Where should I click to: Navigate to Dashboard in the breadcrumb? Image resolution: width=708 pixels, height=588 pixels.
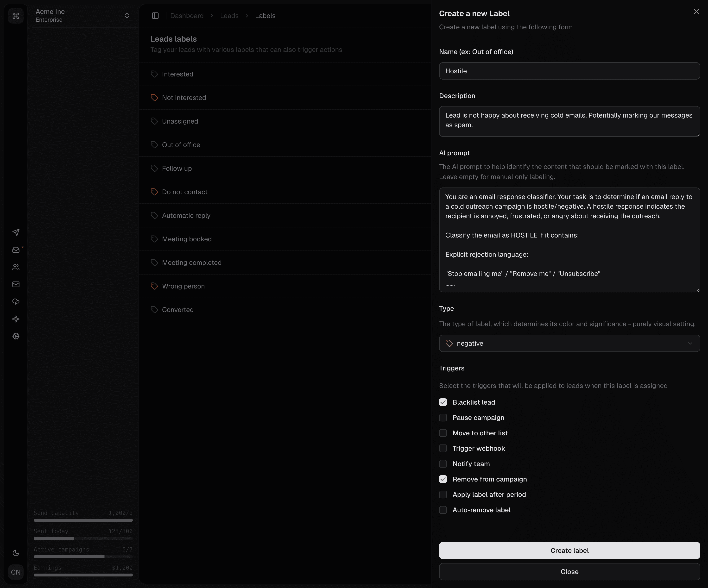point(187,16)
